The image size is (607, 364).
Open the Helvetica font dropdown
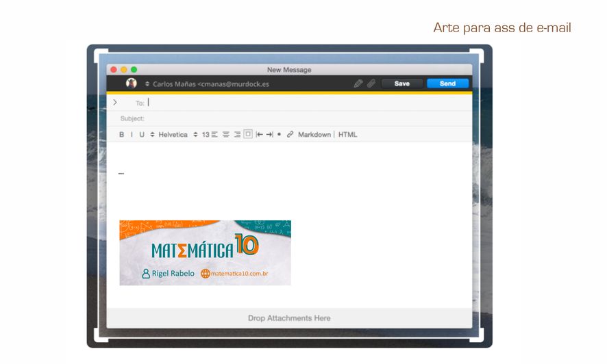173,135
